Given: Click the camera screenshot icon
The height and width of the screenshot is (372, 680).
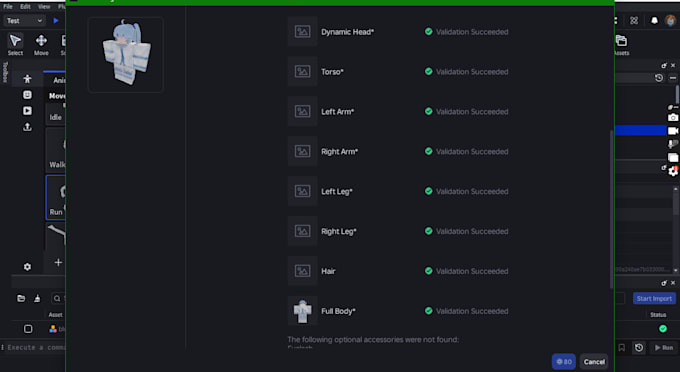Looking at the screenshot, I should [673, 117].
